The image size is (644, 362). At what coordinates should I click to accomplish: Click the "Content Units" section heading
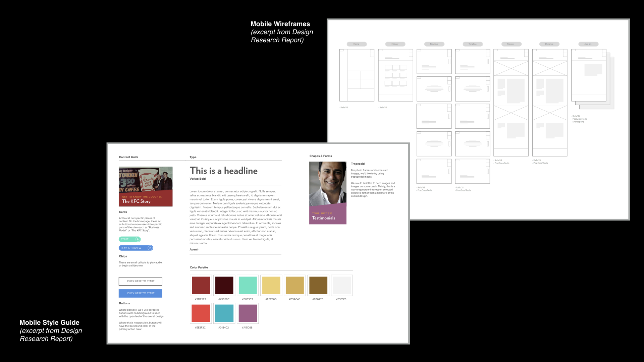pyautogui.click(x=128, y=157)
